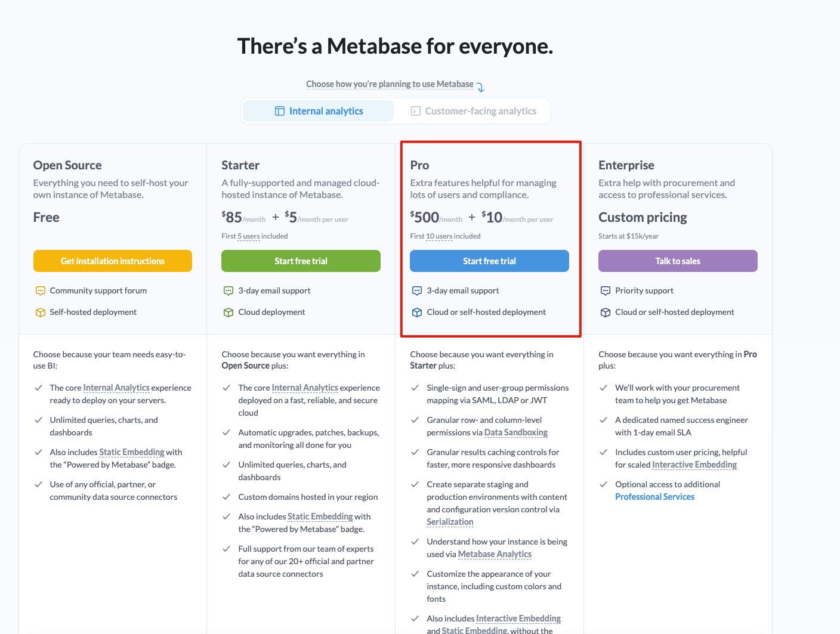
Task: Start the free trial for Pro plan
Action: coord(489,261)
